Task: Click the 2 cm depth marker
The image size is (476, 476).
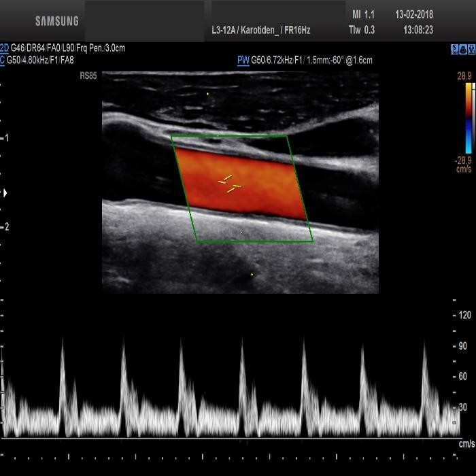Action: click(6, 226)
